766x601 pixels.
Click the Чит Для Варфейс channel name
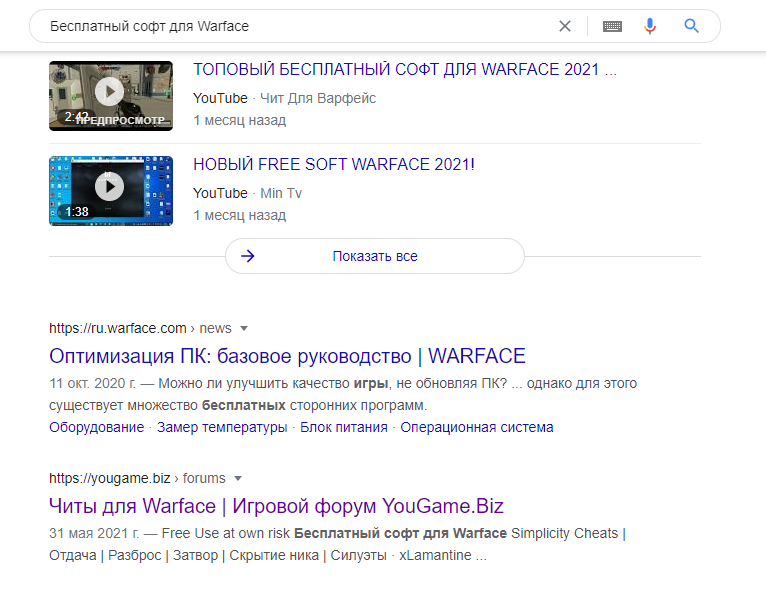(318, 98)
